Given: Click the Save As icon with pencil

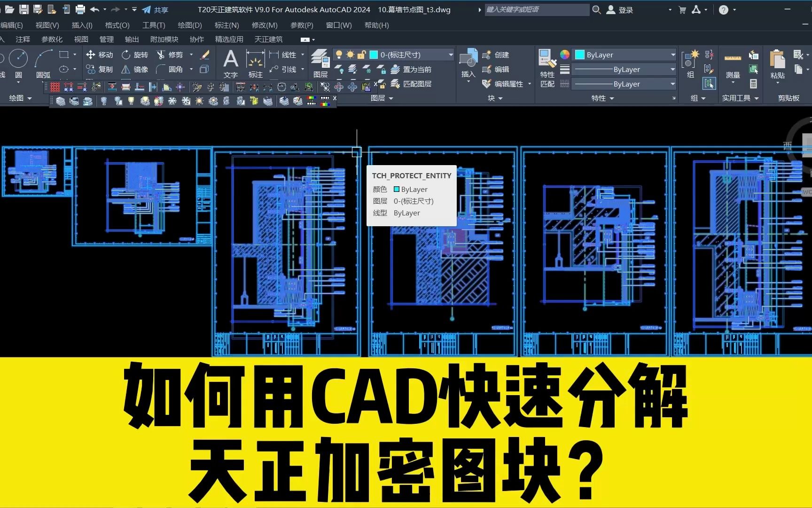Looking at the screenshot, I should (x=38, y=9).
